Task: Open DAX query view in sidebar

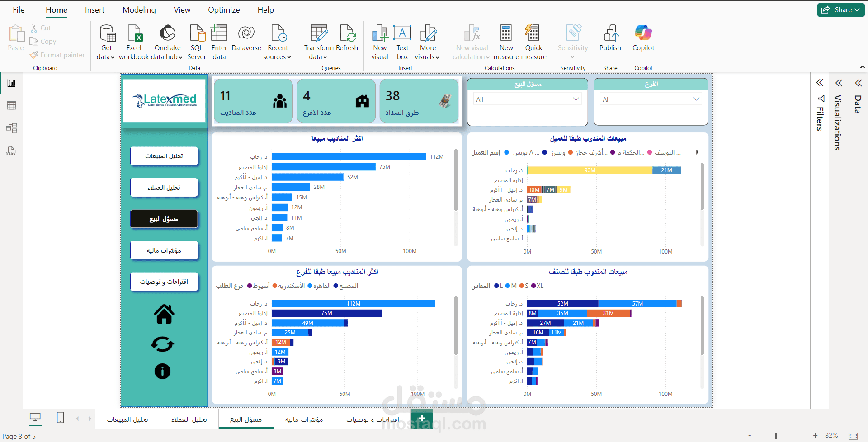Action: pyautogui.click(x=11, y=151)
